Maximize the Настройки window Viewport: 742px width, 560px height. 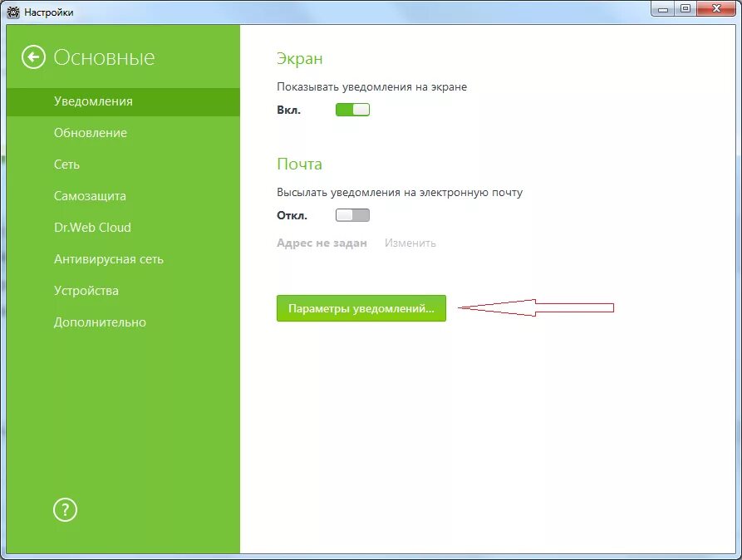685,9
